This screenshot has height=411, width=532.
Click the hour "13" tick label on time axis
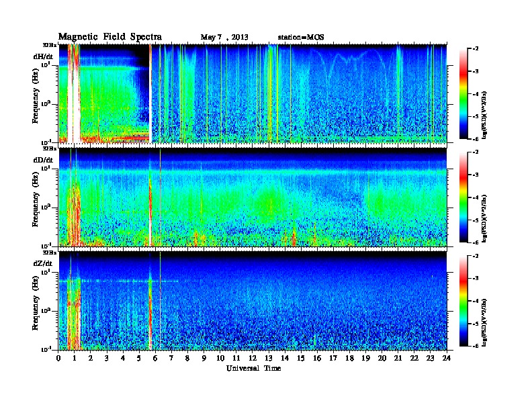coord(269,359)
